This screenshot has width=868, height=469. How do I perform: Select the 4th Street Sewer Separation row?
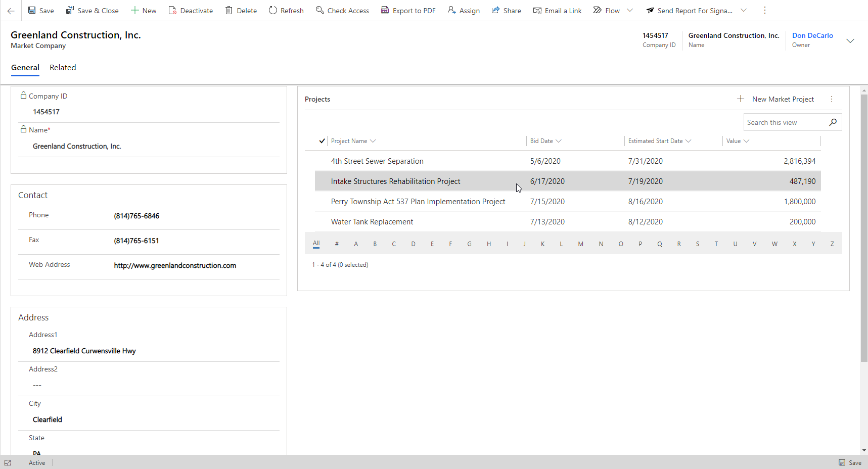tap(568, 161)
